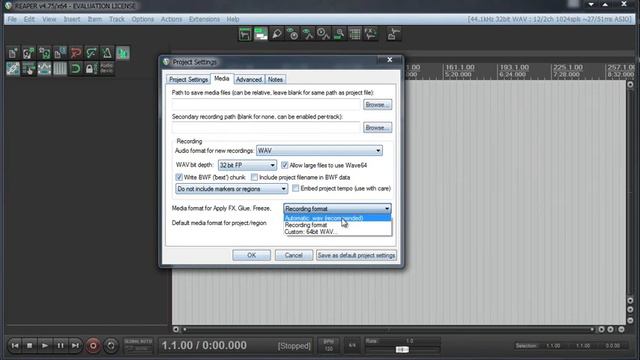Switch to the Advanced tab

coord(249,80)
